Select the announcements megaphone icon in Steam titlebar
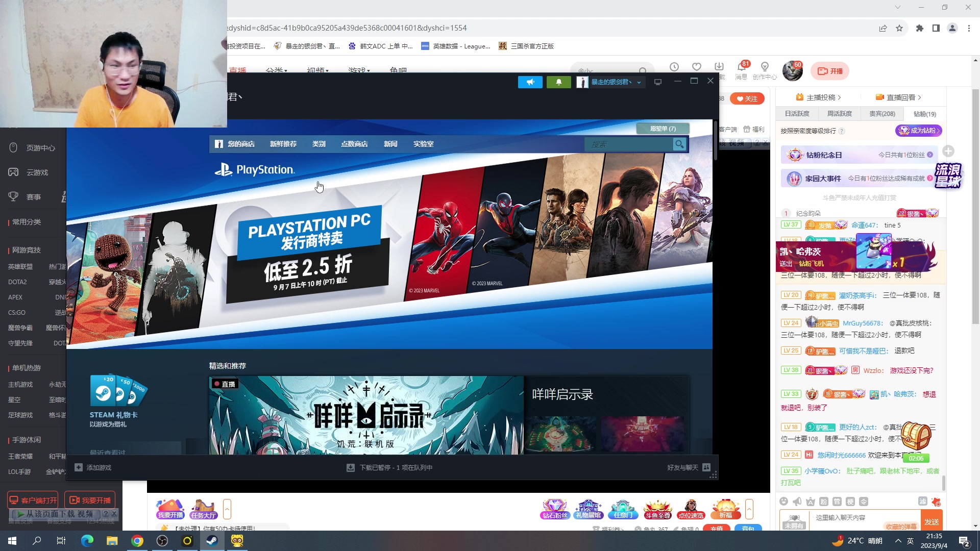The image size is (980, 551). point(530,82)
